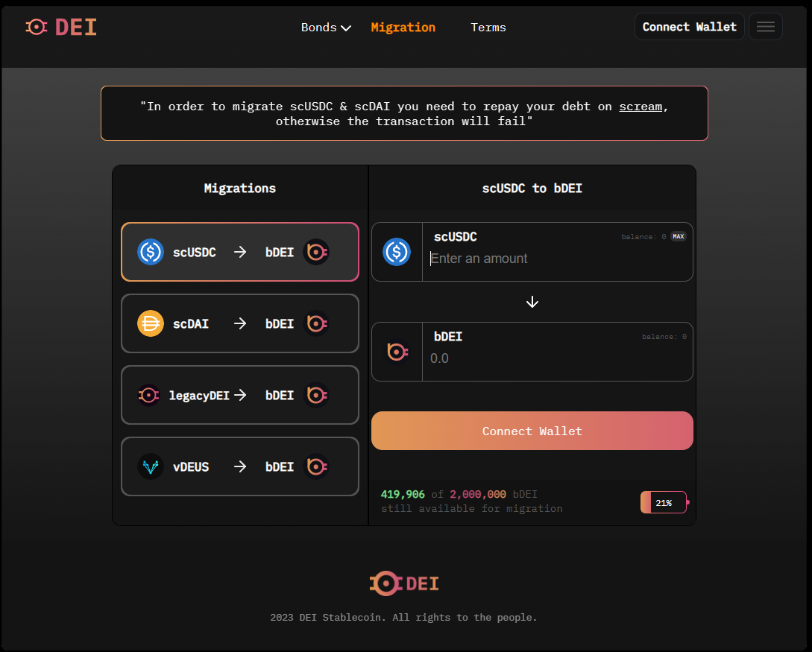Click the arrow icon in the vDEUS row

pos(240,466)
